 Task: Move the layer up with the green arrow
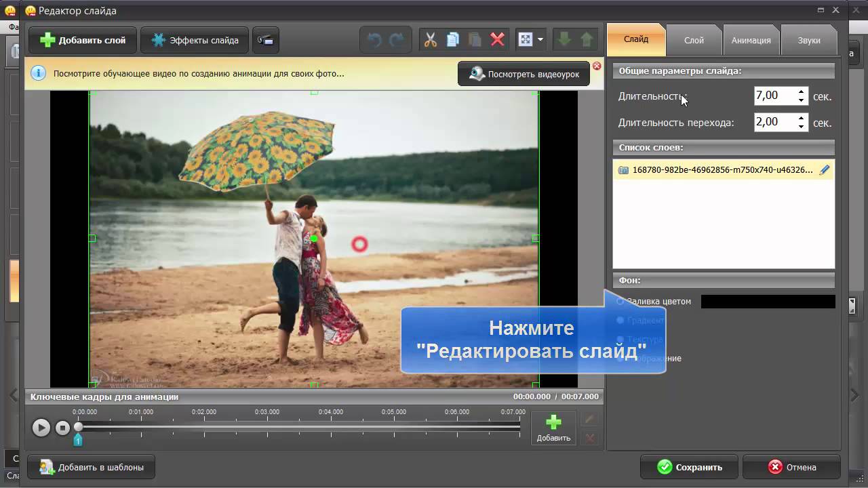click(x=587, y=40)
